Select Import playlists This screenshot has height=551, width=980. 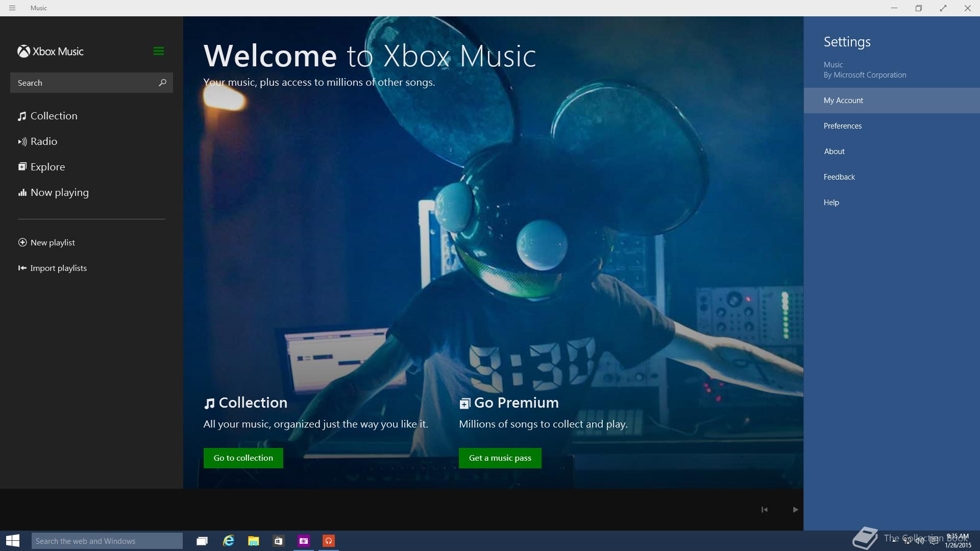53,268
